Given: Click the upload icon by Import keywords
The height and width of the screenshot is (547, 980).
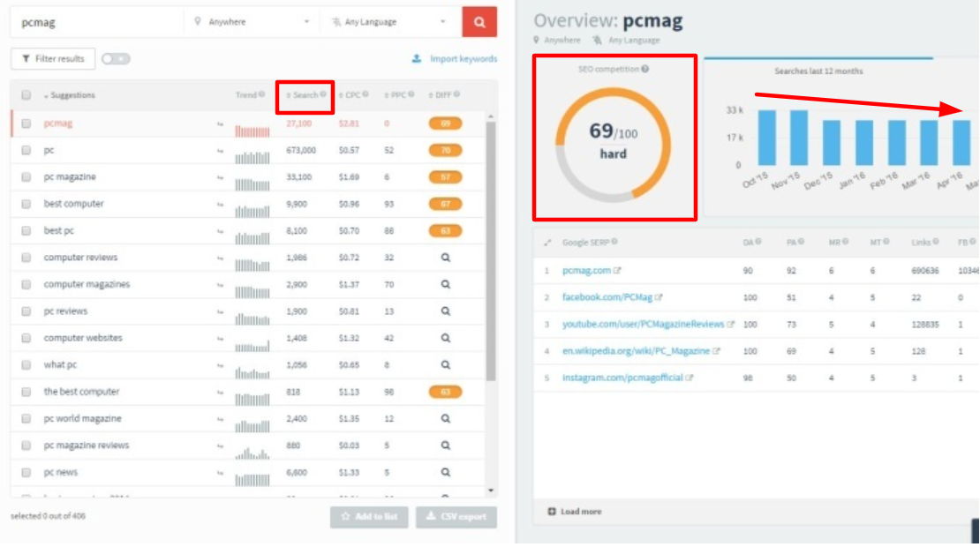Looking at the screenshot, I should (417, 59).
